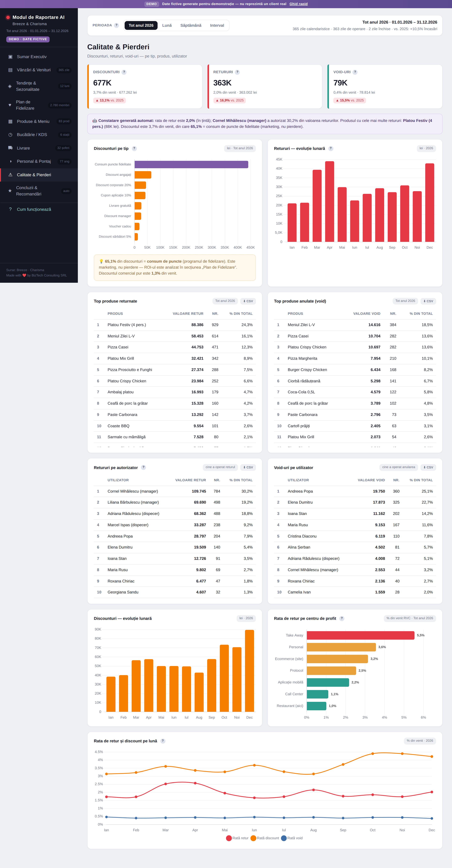Image resolution: width=452 pixels, height=868 pixels.
Task: Export Top produse anulate (void) as CSV
Action: click(x=428, y=301)
